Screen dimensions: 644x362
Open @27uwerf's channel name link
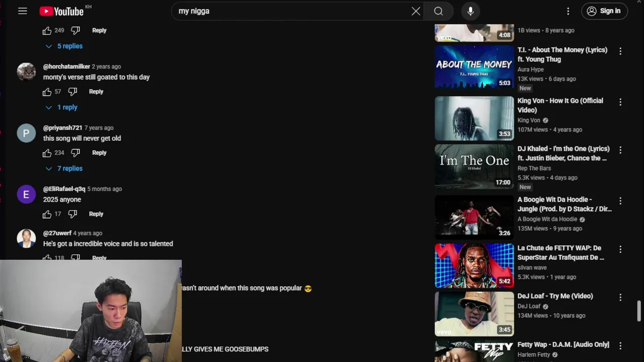tap(57, 233)
